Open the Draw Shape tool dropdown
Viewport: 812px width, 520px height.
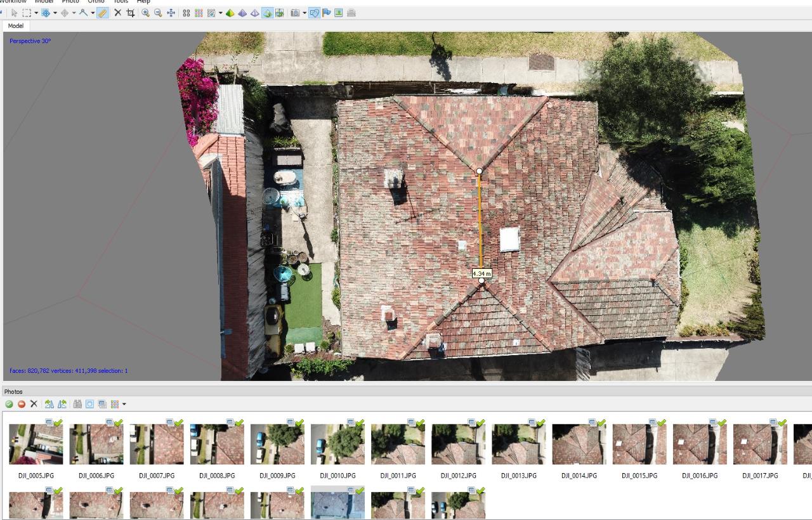93,13
